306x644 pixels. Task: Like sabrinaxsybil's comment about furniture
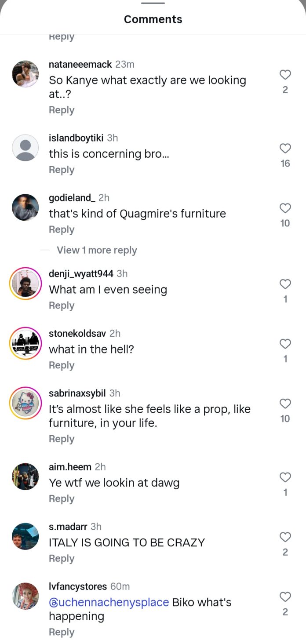click(285, 404)
